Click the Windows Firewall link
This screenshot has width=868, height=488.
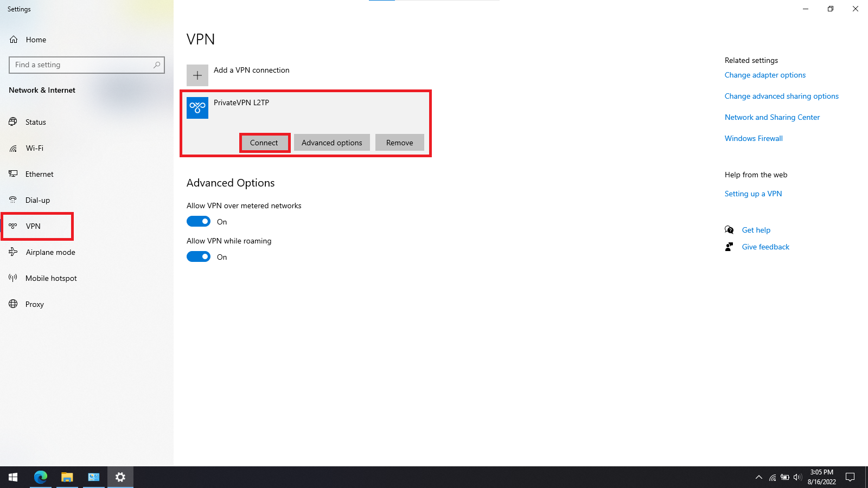point(754,138)
